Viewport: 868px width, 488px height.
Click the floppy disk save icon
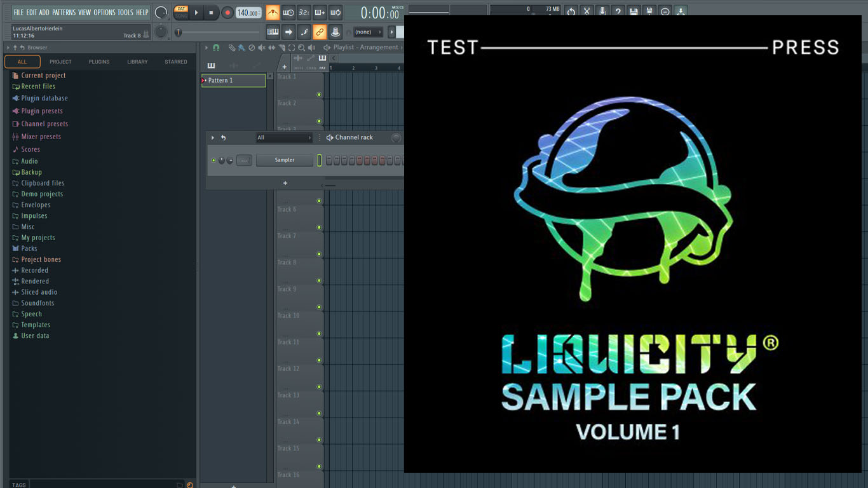tap(634, 11)
